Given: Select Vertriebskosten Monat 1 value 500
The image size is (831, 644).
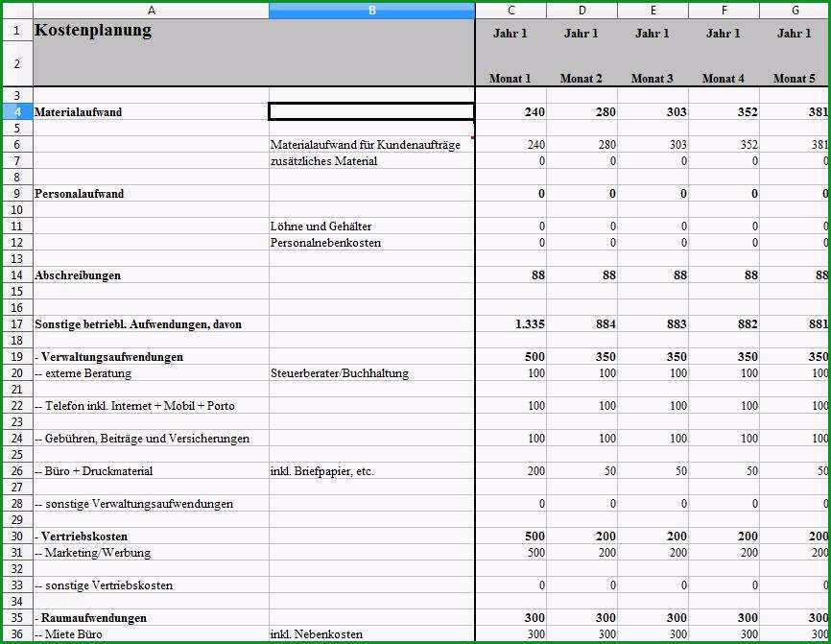Looking at the screenshot, I should click(x=511, y=536).
